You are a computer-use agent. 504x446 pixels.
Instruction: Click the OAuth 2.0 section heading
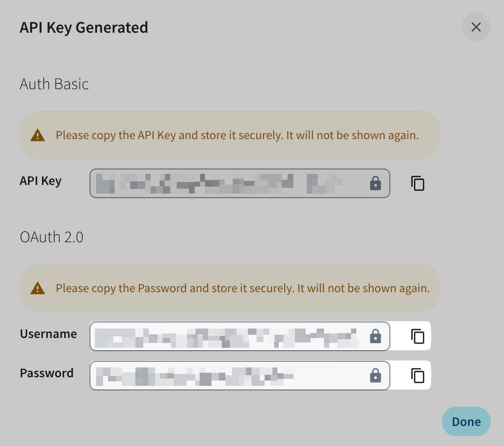(x=52, y=237)
